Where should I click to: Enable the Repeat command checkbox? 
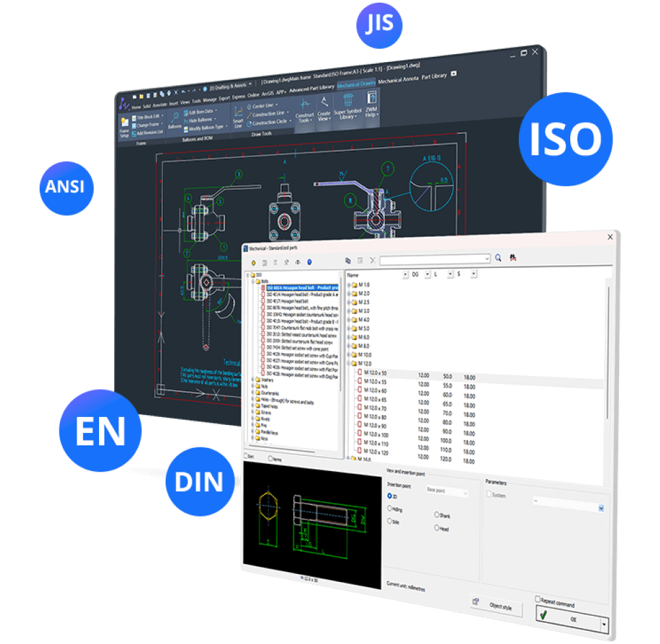point(539,599)
